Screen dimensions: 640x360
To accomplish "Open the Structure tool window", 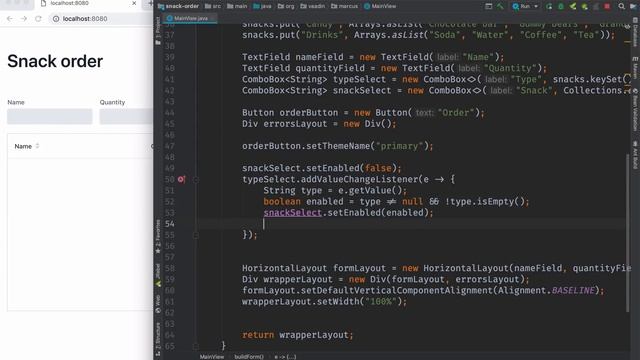I will 158,339.
